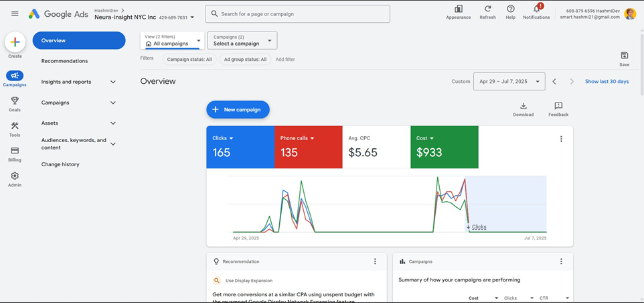This screenshot has height=303, width=644.
Task: Go to next date range
Action: point(572,81)
